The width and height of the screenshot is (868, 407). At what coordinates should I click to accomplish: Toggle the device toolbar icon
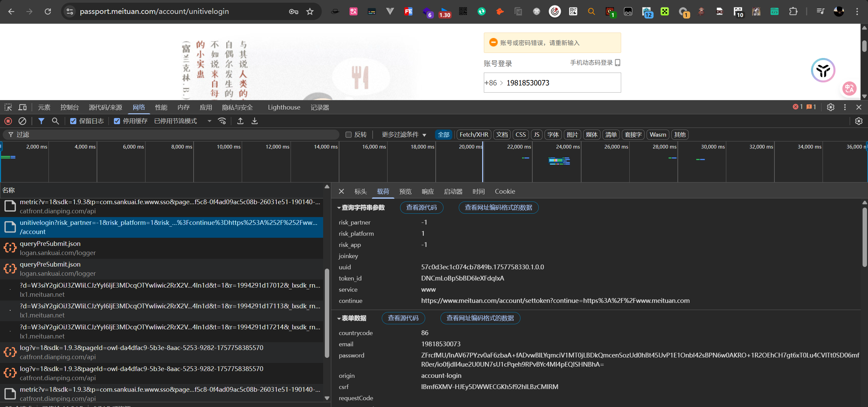[x=22, y=108]
